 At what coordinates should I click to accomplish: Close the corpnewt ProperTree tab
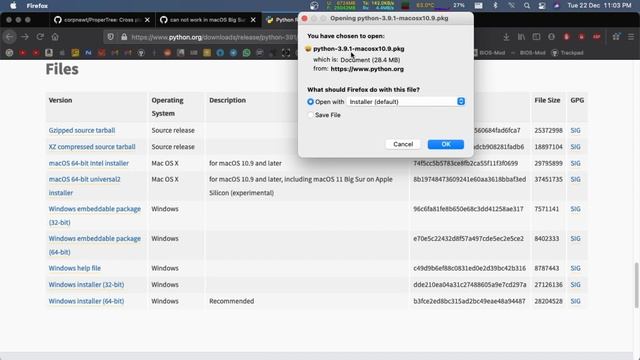point(147,20)
